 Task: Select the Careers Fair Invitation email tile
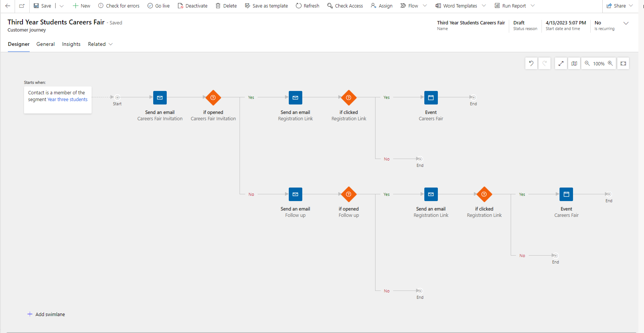click(x=160, y=98)
